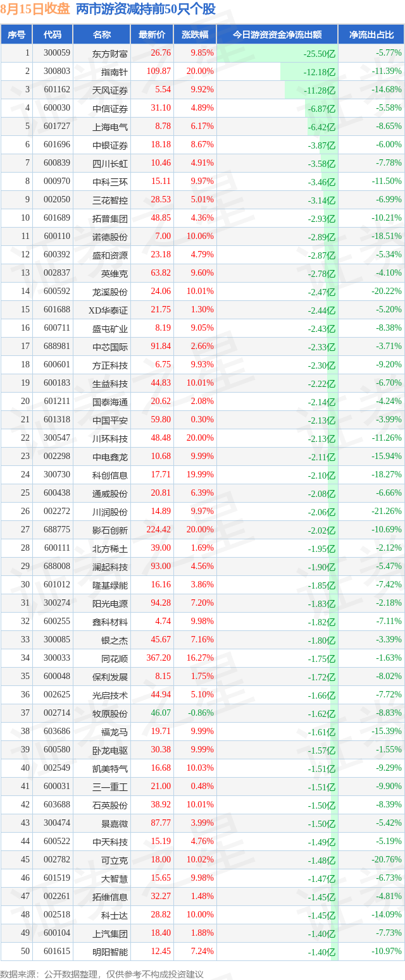Click stock code 600030
Viewport: 405px width, 980px height.
[57, 108]
